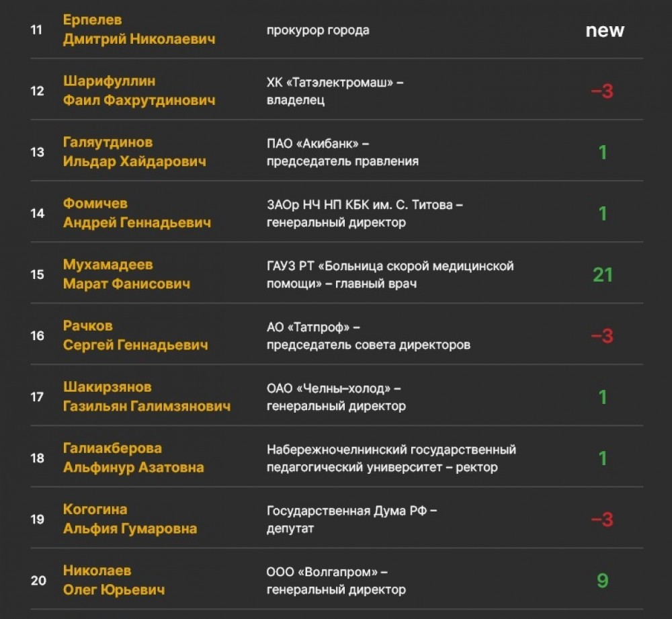Image resolution: width=672 pixels, height=619 pixels.
Task: Click ООО «Волгапром» position text
Action: click(x=336, y=581)
